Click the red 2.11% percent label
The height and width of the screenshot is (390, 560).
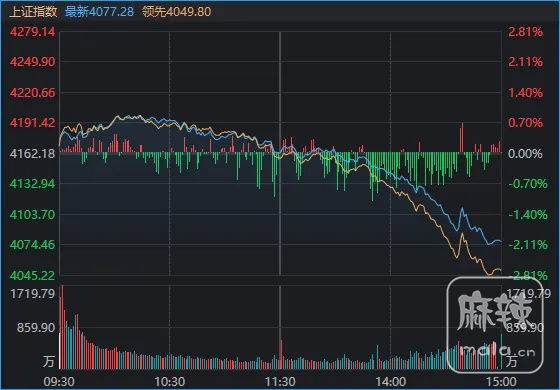[525, 62]
